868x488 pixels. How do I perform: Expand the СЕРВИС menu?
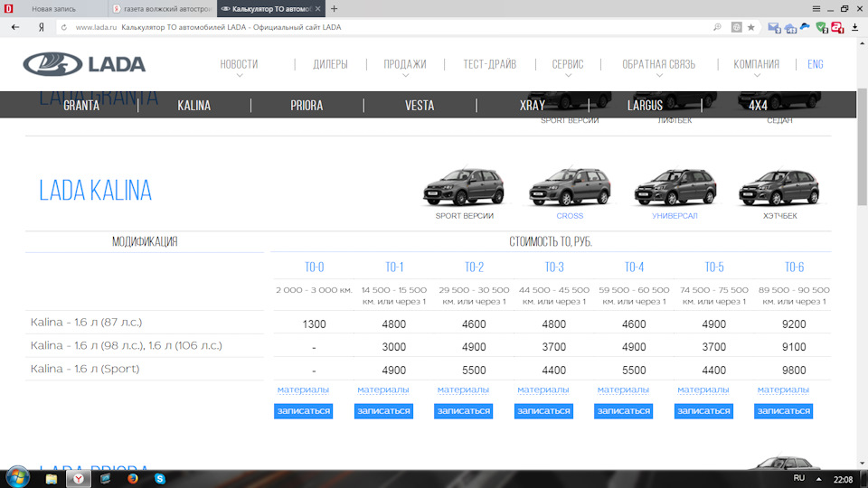(568, 65)
